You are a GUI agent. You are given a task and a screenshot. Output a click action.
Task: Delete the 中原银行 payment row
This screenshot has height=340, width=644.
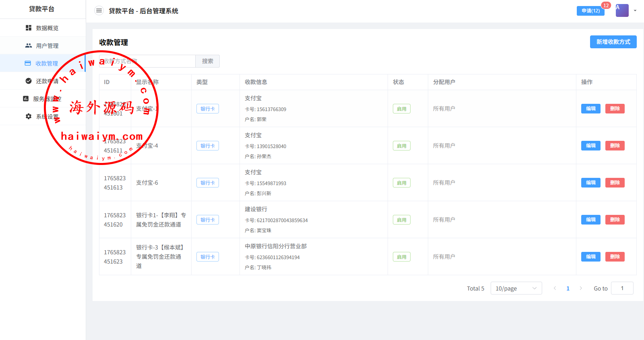pos(615,257)
